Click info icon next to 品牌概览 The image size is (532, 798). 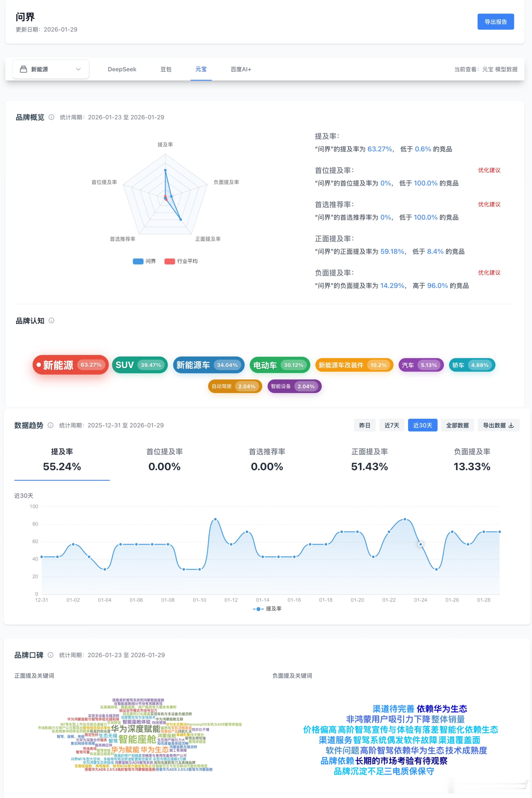52,117
